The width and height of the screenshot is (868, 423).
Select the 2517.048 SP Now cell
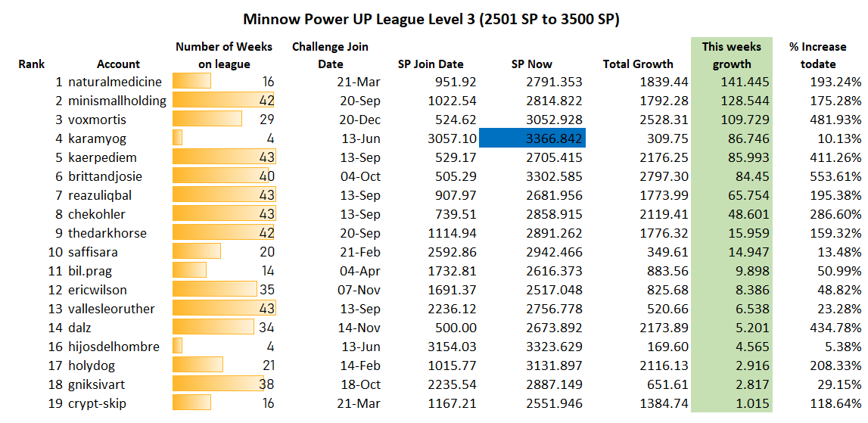555,290
